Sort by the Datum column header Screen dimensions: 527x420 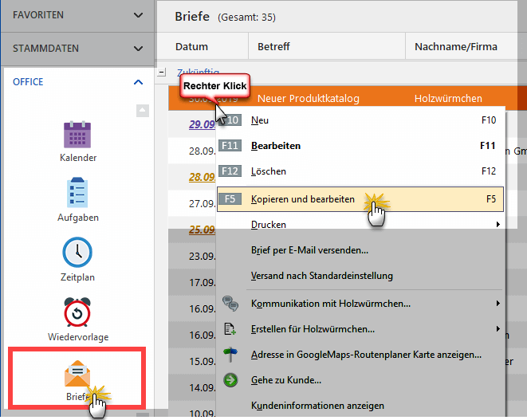191,46
